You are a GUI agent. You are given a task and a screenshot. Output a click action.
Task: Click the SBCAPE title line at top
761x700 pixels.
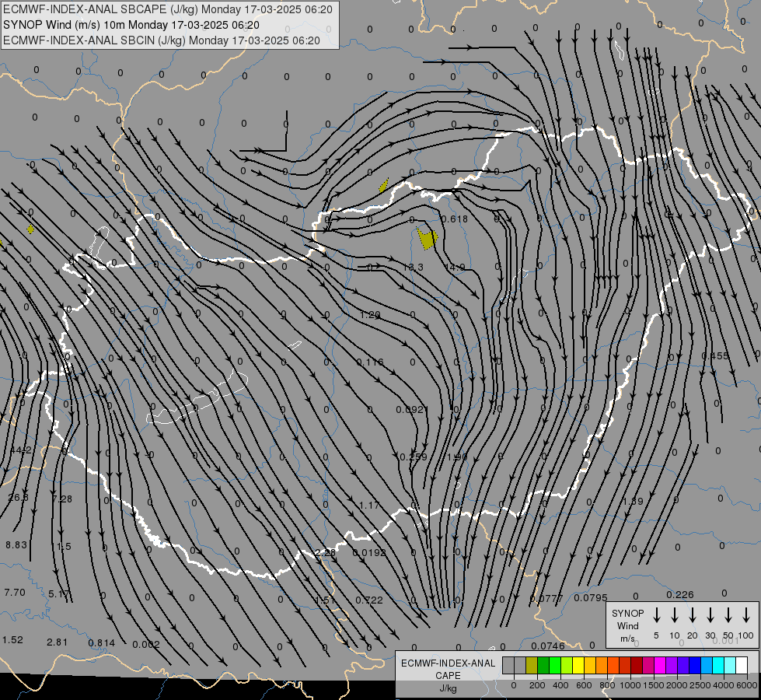(168, 9)
